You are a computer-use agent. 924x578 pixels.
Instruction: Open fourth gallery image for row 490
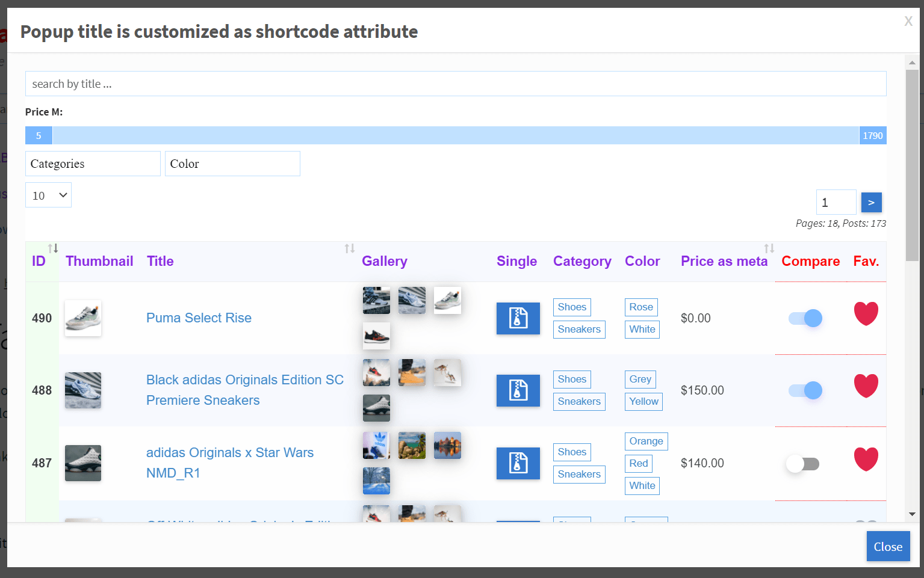click(377, 336)
